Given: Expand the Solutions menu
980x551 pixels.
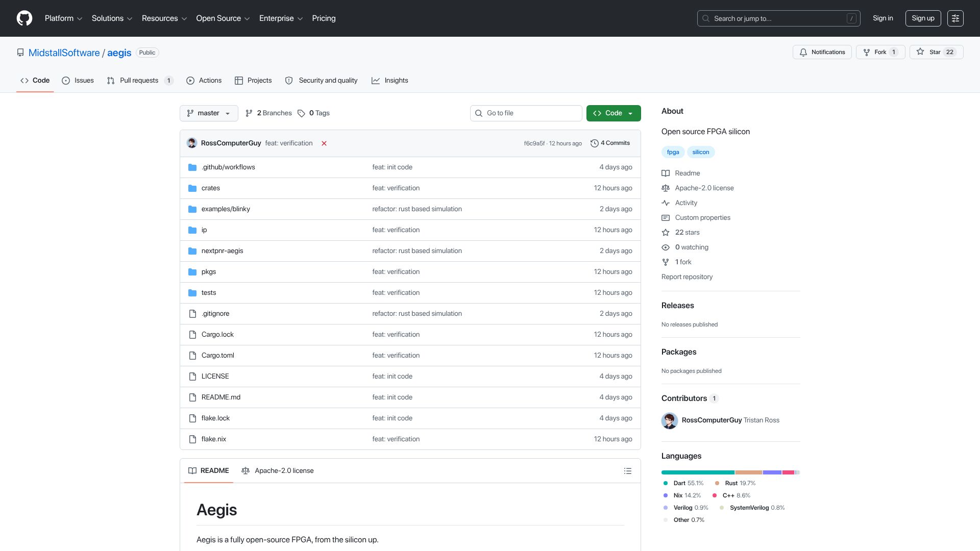Looking at the screenshot, I should tap(112, 18).
